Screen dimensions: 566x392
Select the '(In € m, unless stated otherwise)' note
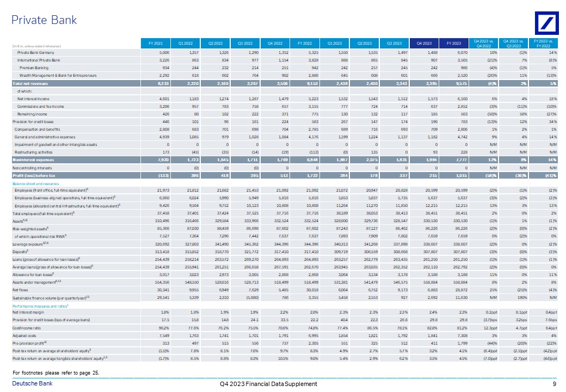click(36, 46)
